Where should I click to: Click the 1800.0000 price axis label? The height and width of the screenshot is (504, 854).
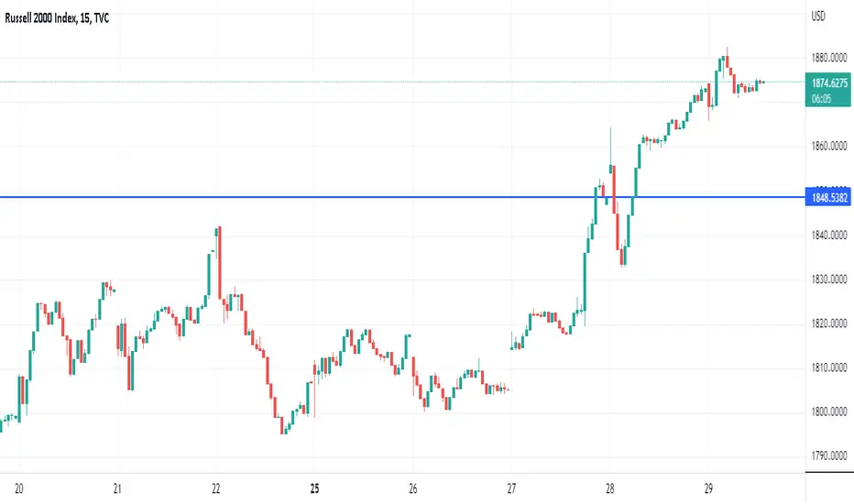pyautogui.click(x=829, y=412)
